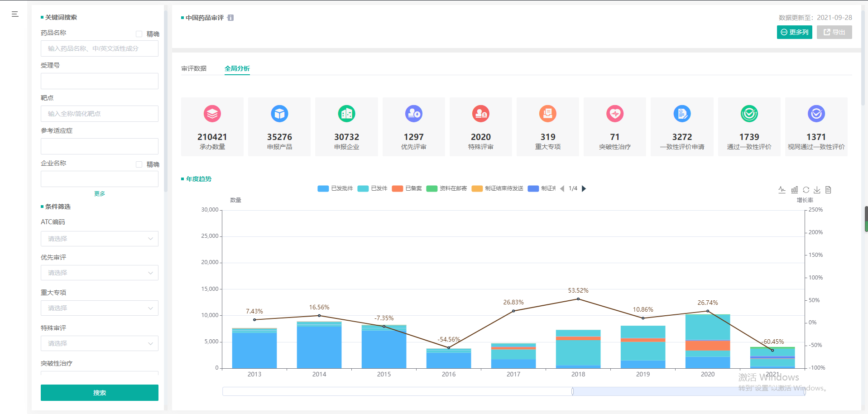
Task: Click the 一致性评价申请 document icon
Action: (682, 114)
